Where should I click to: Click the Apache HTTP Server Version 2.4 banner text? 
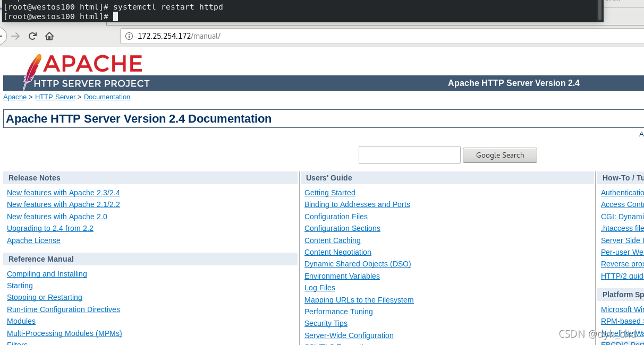(x=514, y=83)
